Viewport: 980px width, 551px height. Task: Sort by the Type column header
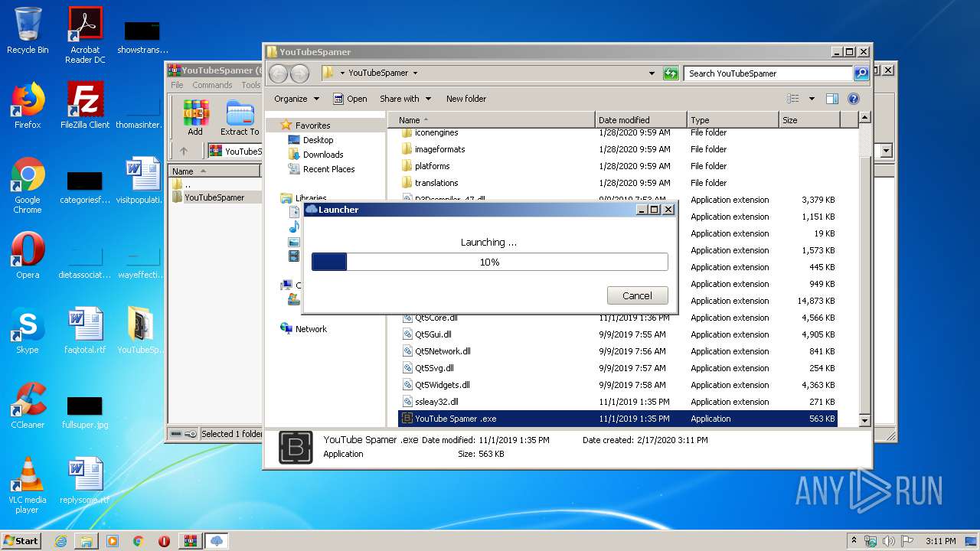[x=732, y=120]
